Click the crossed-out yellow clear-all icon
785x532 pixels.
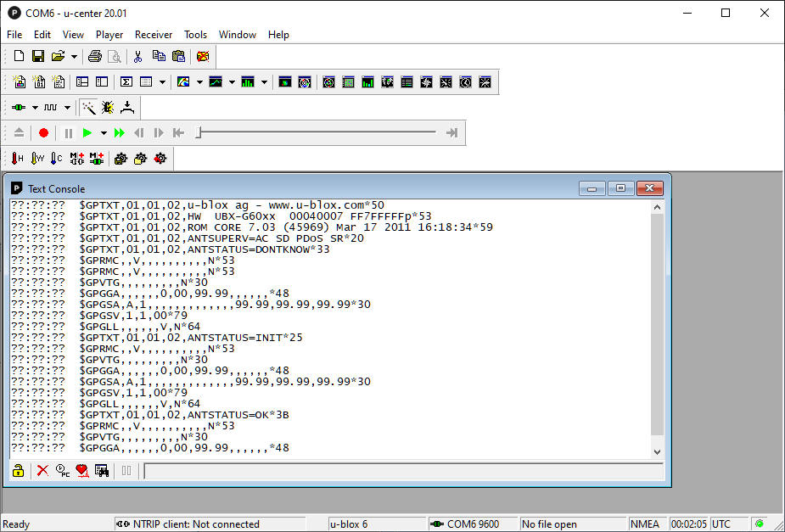(203, 56)
